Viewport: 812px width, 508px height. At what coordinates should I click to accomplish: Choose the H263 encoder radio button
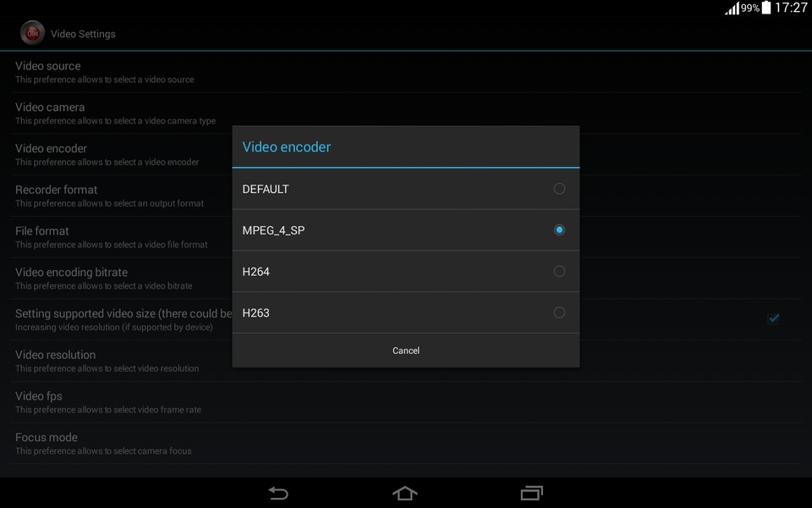tap(559, 312)
